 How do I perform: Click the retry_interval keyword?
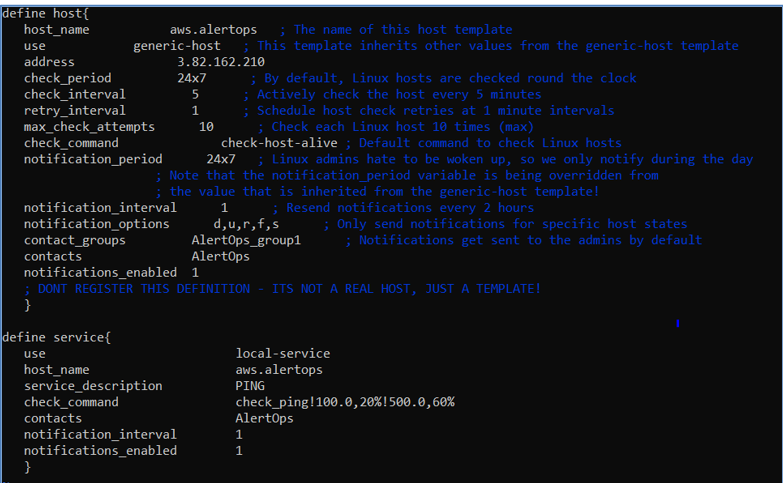(74, 110)
